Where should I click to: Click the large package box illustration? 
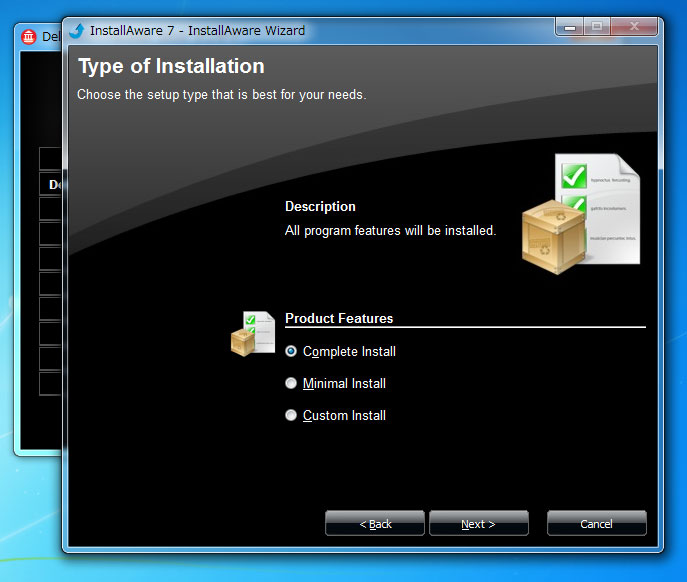pos(581,214)
